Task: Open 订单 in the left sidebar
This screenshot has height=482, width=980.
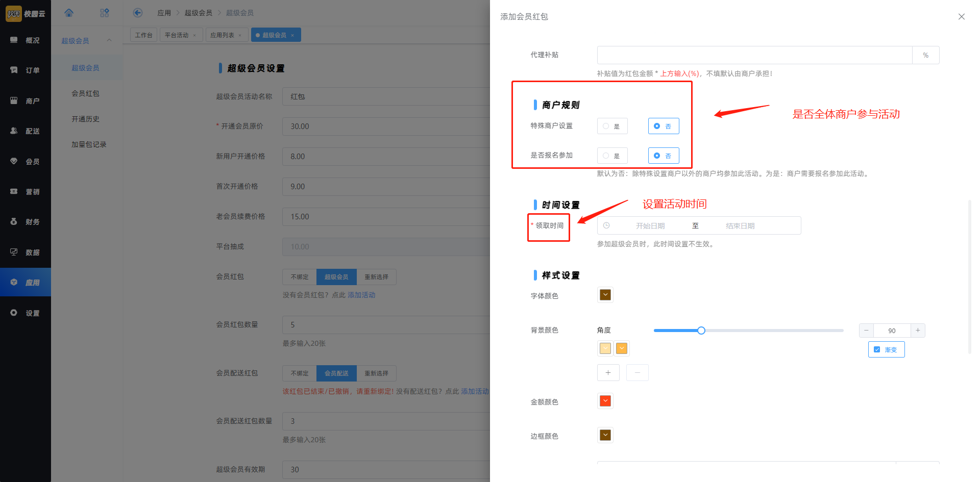Action: click(26, 70)
